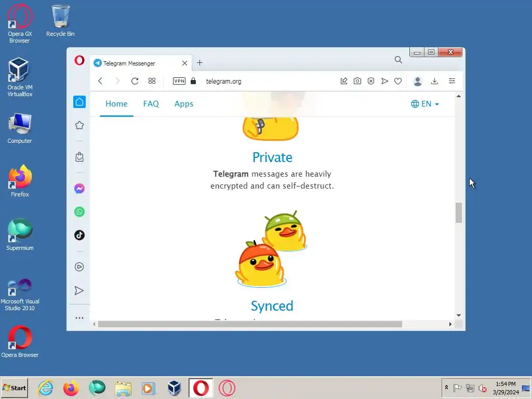Close the Telegram Messenger tab

click(184, 63)
